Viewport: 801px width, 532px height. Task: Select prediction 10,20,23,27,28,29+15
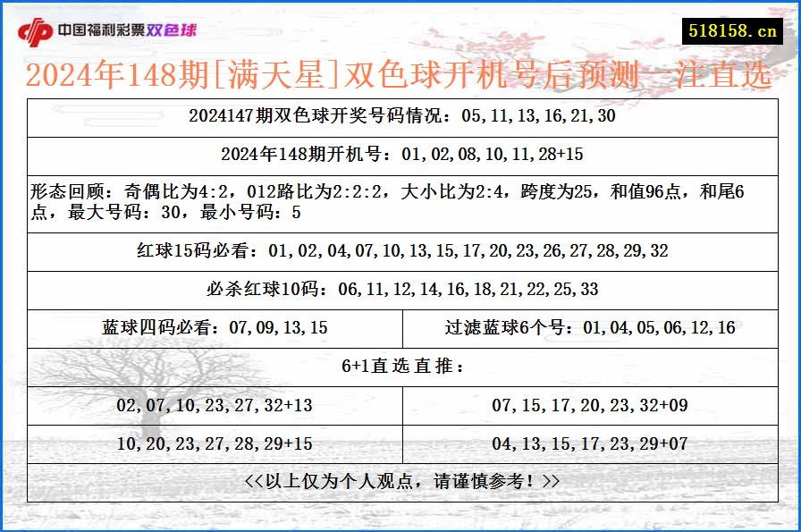pyautogui.click(x=215, y=443)
